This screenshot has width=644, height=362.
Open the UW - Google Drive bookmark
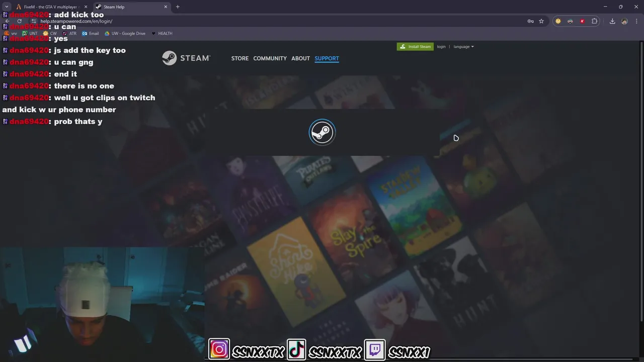(125, 34)
